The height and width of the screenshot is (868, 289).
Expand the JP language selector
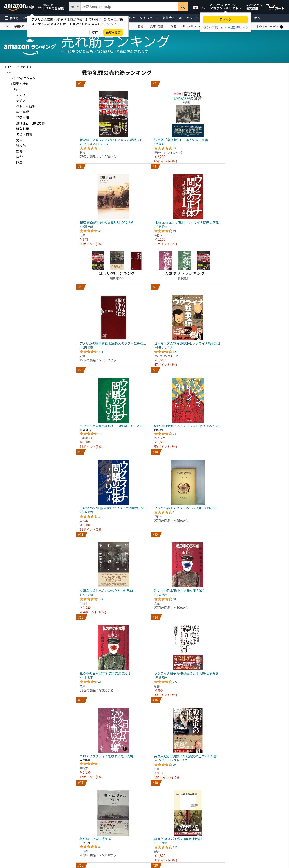199,8
